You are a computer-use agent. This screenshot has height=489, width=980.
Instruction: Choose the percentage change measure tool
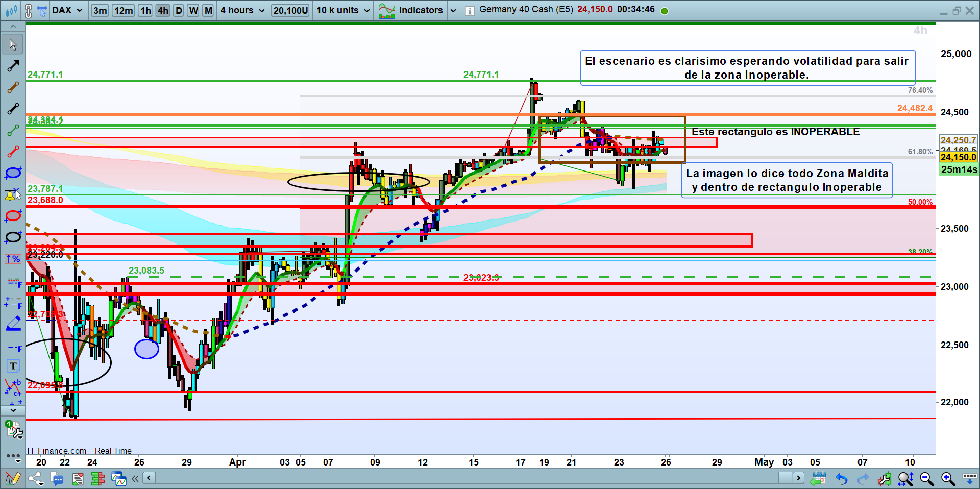[13, 259]
